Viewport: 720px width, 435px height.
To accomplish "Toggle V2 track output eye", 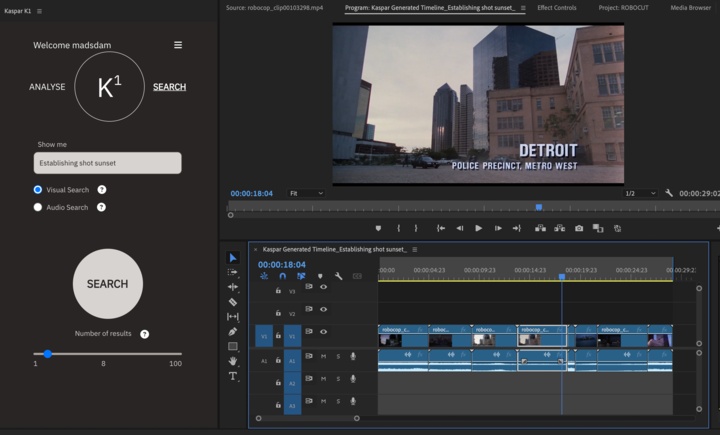I will pos(323,309).
